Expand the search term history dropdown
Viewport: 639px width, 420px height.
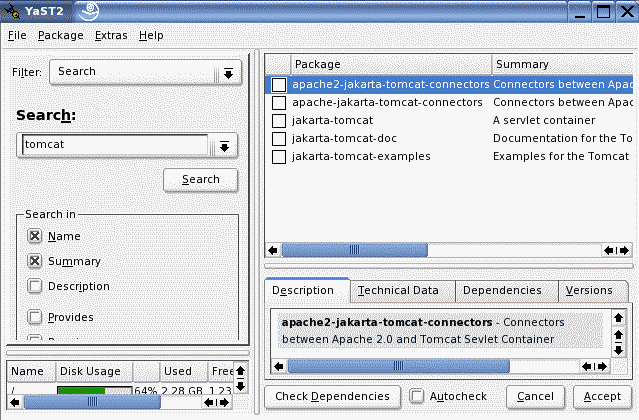click(224, 146)
